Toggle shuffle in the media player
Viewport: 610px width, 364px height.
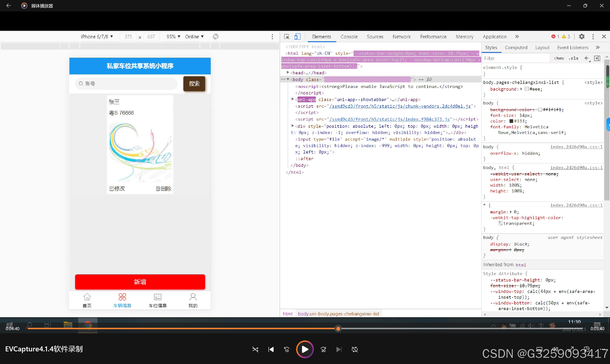click(255, 349)
